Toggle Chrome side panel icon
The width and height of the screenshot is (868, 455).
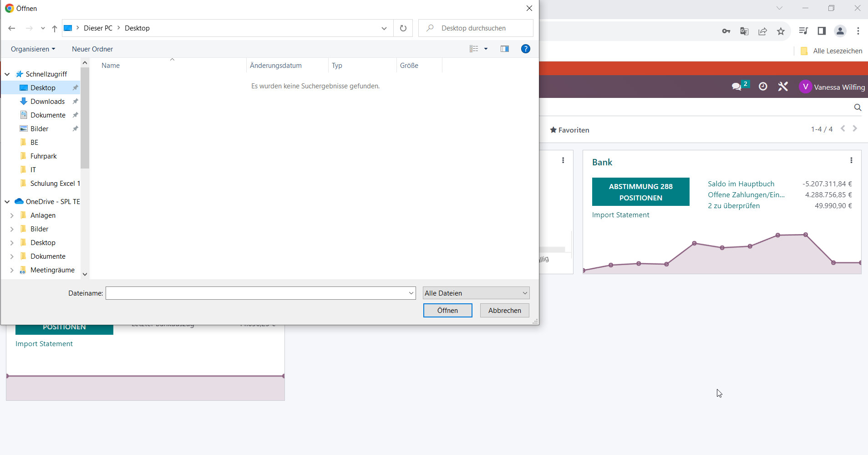coord(822,31)
